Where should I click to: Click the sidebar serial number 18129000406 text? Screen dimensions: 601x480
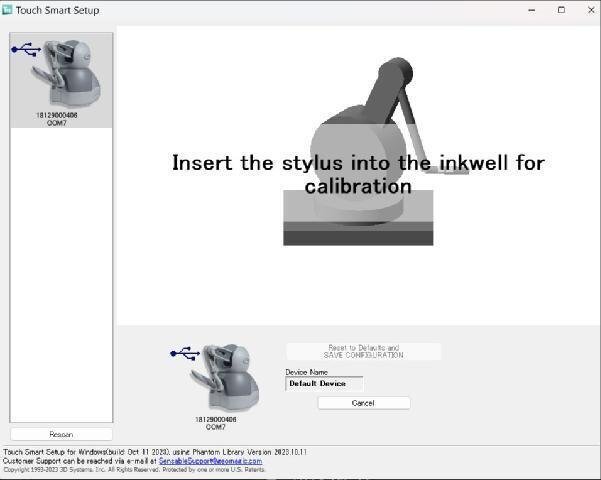pos(57,115)
